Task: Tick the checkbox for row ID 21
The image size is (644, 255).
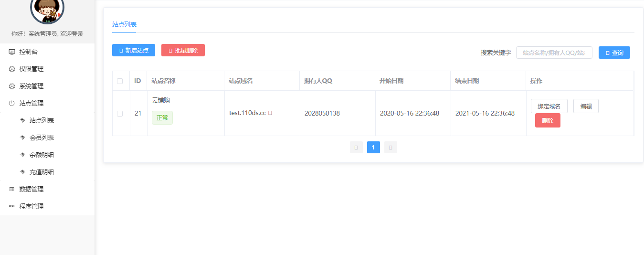Action: coord(120,113)
